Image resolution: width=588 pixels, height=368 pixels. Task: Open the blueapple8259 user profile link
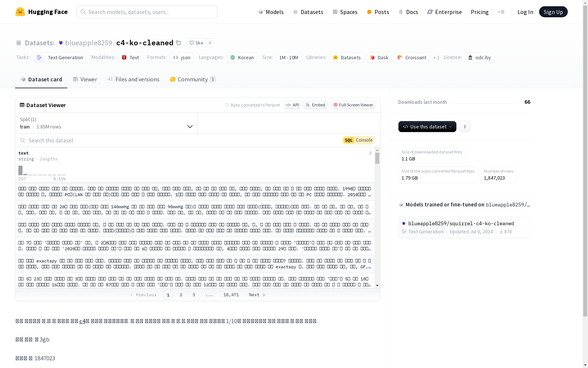click(x=89, y=43)
